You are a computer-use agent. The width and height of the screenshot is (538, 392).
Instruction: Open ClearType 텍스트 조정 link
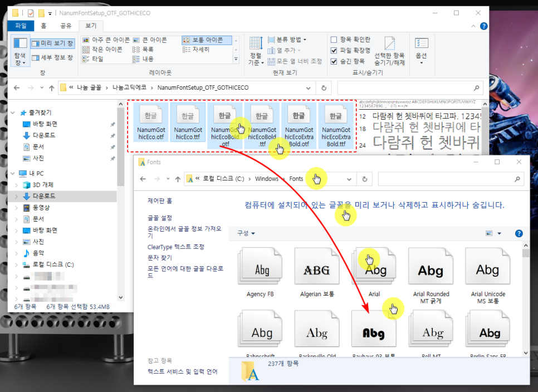(x=175, y=247)
